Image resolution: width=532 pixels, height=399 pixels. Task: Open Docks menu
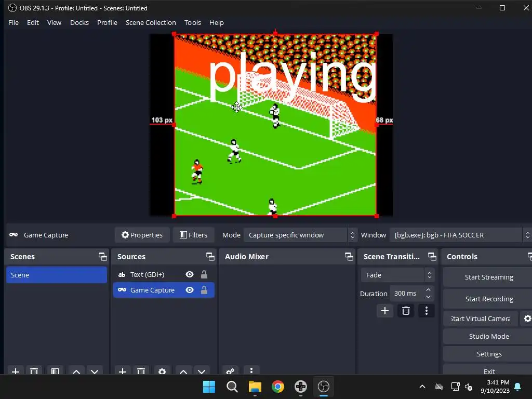(x=79, y=22)
